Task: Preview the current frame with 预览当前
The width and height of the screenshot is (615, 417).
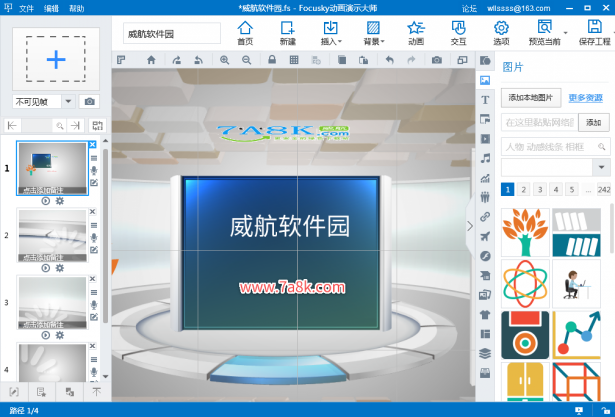Action: point(544,33)
